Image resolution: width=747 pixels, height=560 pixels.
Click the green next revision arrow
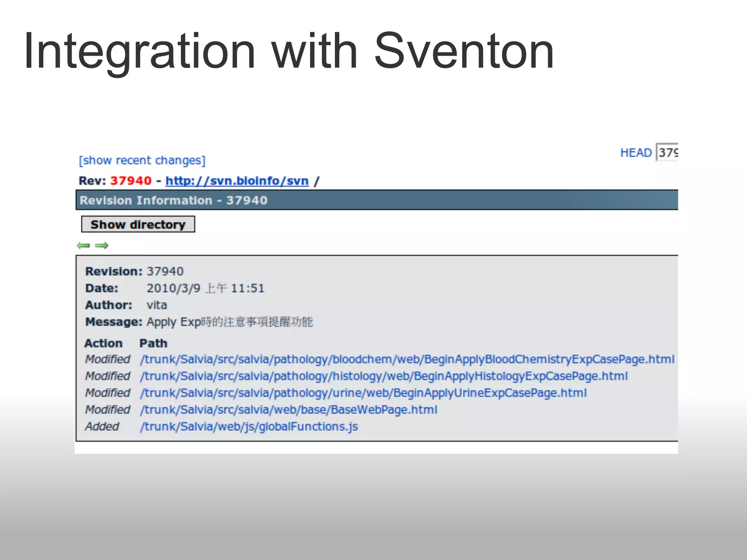[x=102, y=245]
